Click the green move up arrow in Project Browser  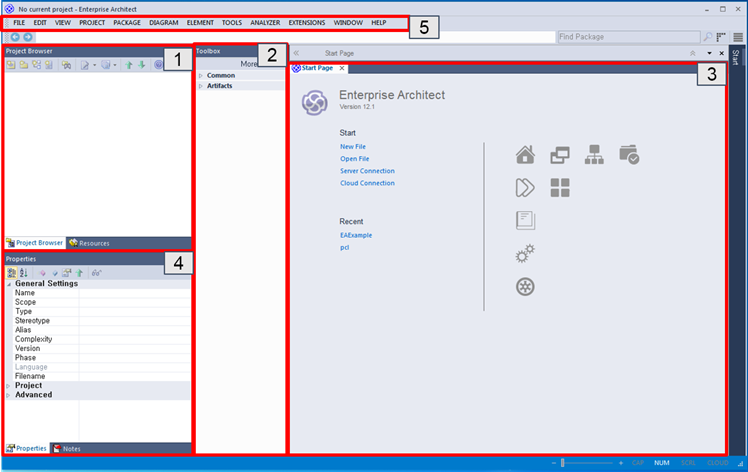coord(129,65)
